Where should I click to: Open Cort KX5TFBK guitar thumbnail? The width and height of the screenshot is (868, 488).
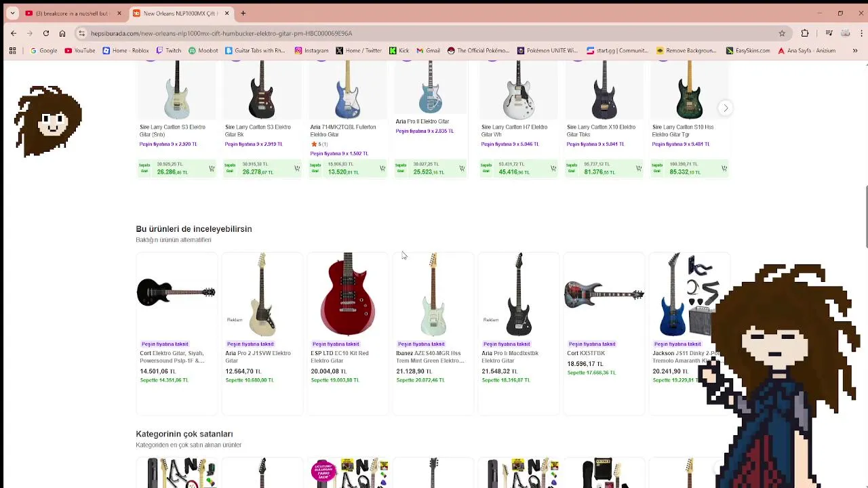[x=604, y=293]
